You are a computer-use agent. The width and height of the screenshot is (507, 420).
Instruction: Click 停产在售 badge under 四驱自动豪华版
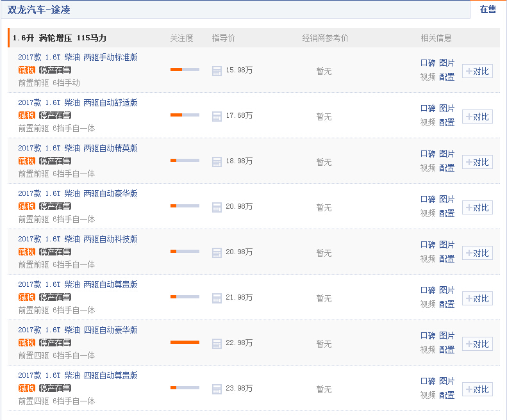[55, 343]
